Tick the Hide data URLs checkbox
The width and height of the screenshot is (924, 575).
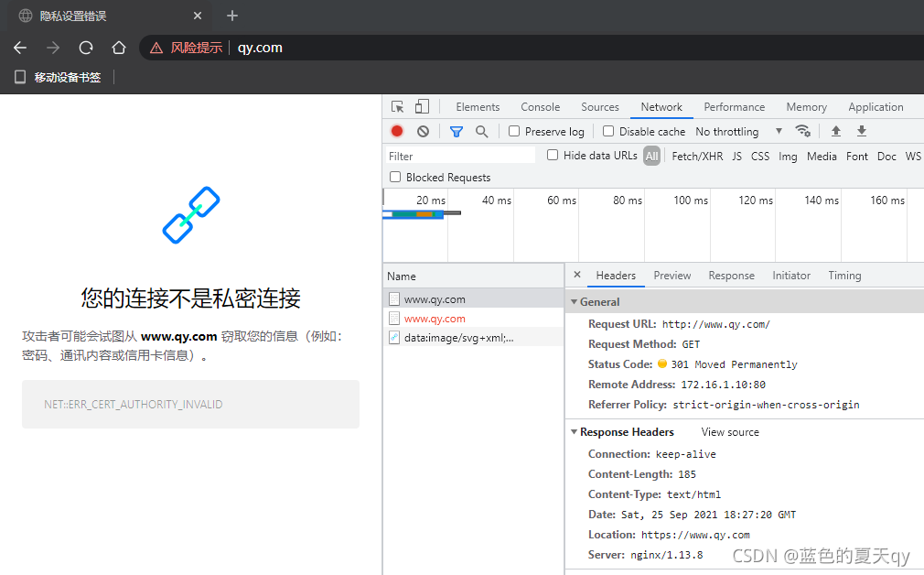tap(553, 155)
